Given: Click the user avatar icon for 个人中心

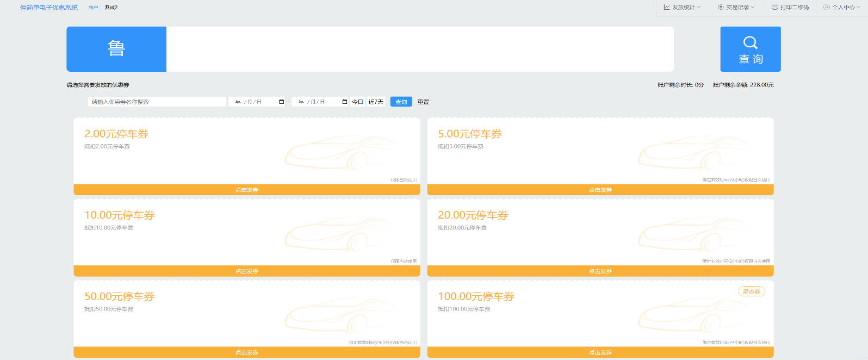Looking at the screenshot, I should click(826, 7).
